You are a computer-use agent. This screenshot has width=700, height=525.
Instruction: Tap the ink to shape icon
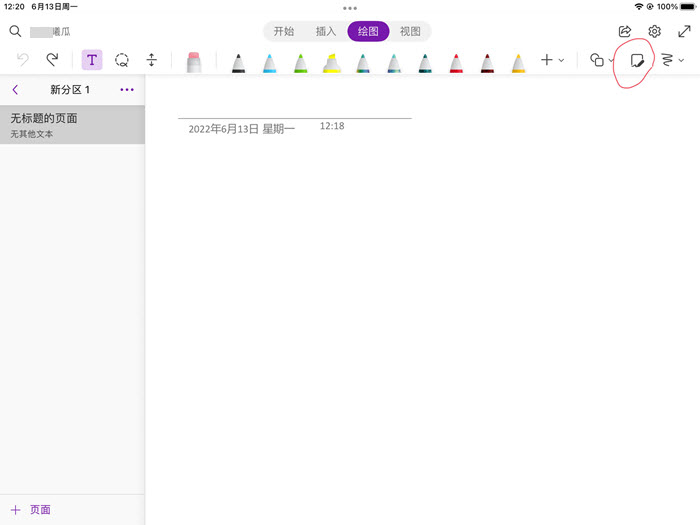[x=637, y=60]
